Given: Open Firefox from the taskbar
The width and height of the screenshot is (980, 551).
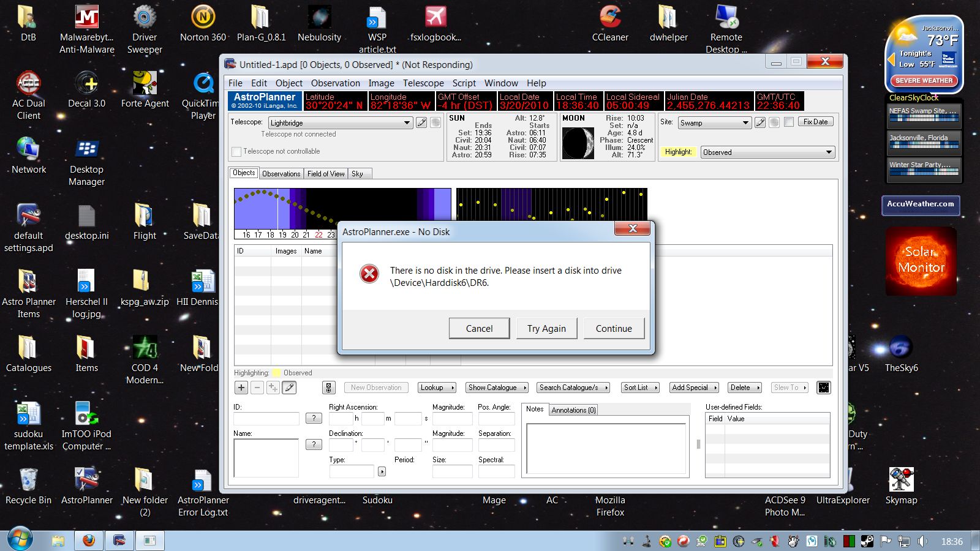Looking at the screenshot, I should (89, 541).
